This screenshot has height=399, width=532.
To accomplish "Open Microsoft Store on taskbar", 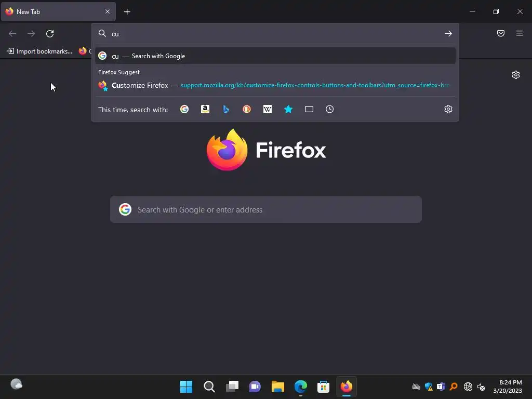I will click(x=323, y=387).
